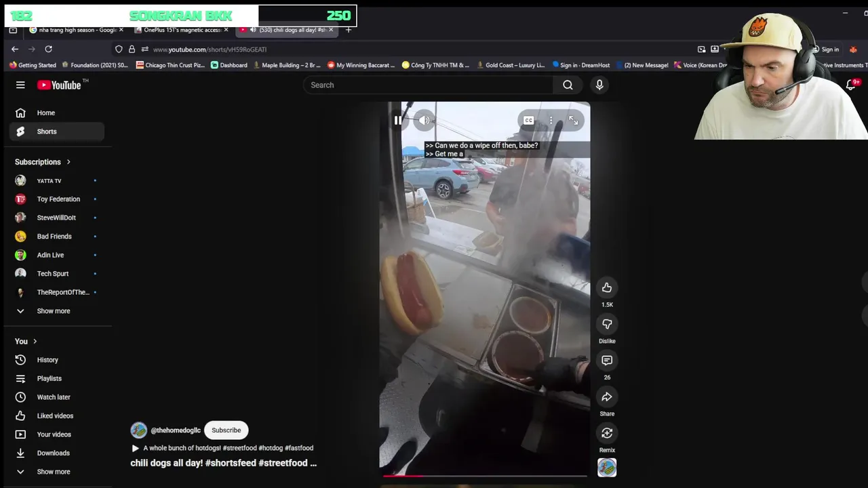Open the Short's three-dot options menu
Image resolution: width=868 pixels, height=488 pixels.
click(551, 121)
